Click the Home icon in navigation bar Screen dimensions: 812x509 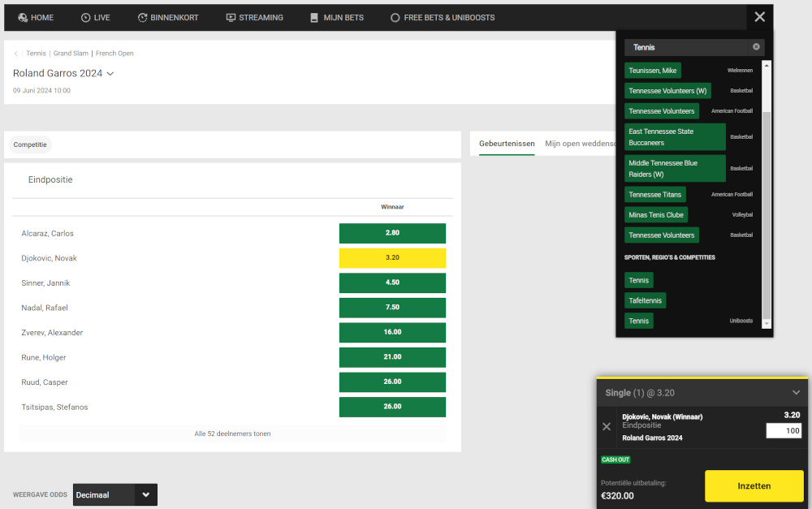[22, 18]
